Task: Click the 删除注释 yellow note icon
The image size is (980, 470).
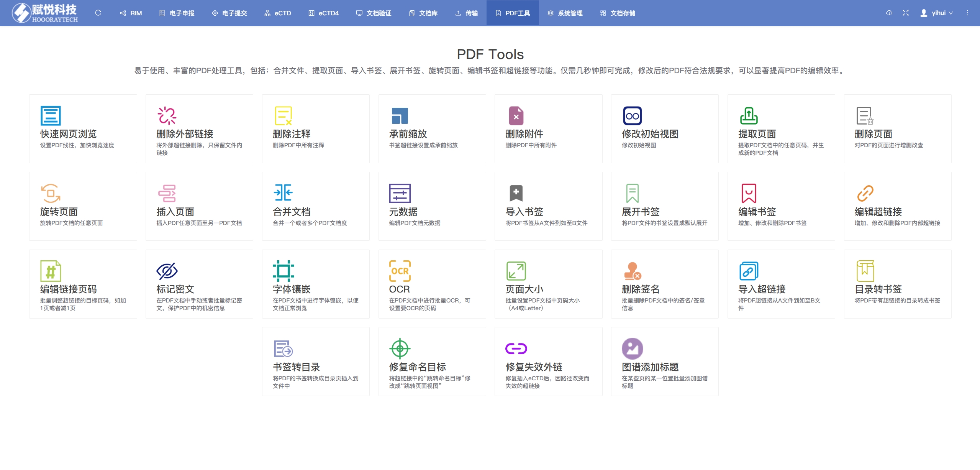Action: [284, 116]
